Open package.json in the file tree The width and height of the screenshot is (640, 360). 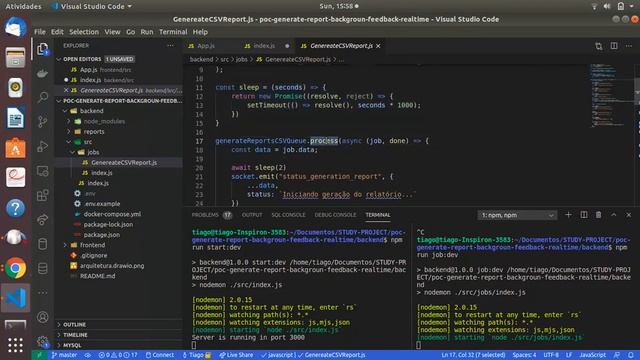(101, 235)
